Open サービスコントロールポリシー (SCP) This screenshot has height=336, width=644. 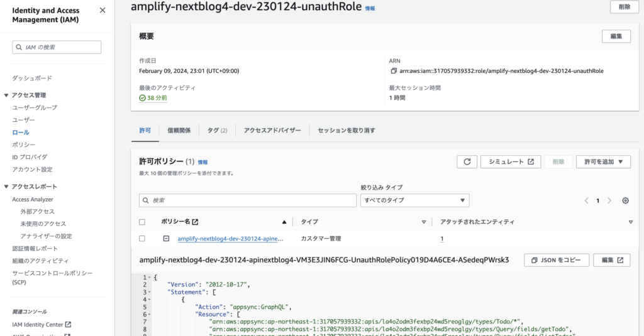pyautogui.click(x=52, y=278)
